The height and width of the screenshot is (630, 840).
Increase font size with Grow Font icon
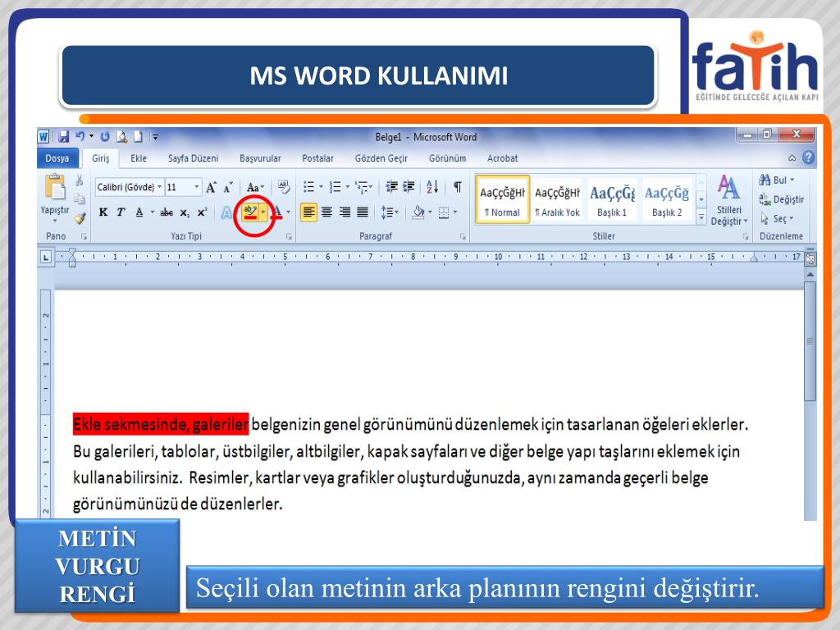211,187
